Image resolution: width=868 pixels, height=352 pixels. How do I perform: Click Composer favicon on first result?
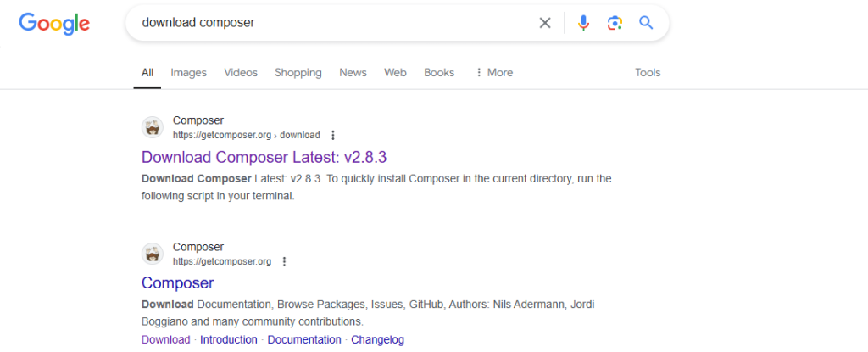click(153, 127)
